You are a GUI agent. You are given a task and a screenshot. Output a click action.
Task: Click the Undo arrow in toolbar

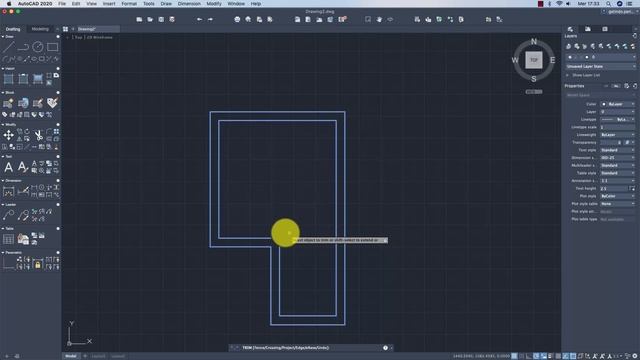click(199, 19)
